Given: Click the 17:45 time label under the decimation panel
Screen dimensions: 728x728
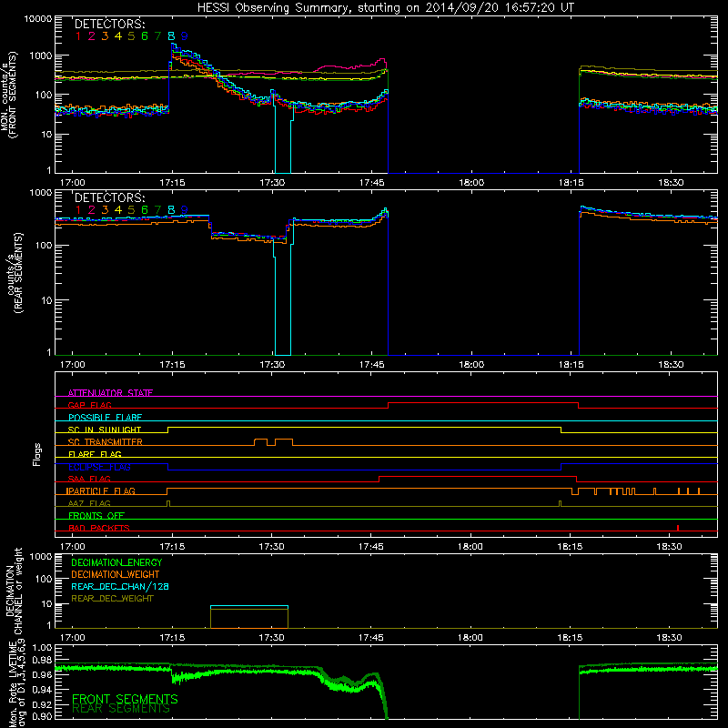Looking at the screenshot, I should click(371, 638).
